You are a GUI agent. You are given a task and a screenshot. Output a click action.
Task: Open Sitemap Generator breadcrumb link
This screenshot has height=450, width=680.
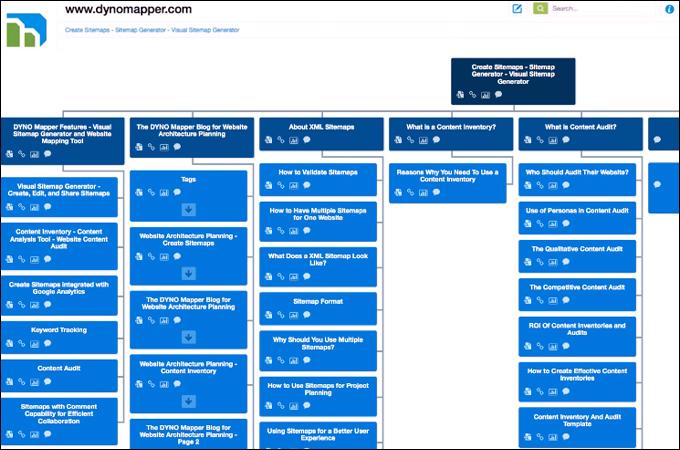[141, 30]
